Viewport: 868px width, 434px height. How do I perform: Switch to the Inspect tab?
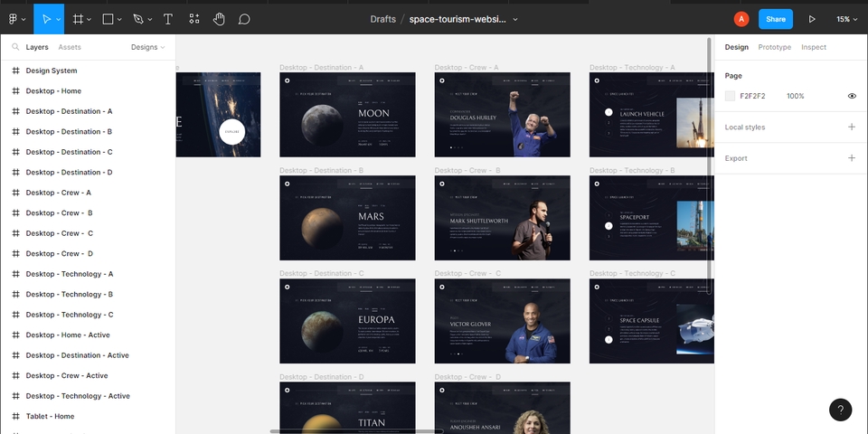click(x=814, y=47)
